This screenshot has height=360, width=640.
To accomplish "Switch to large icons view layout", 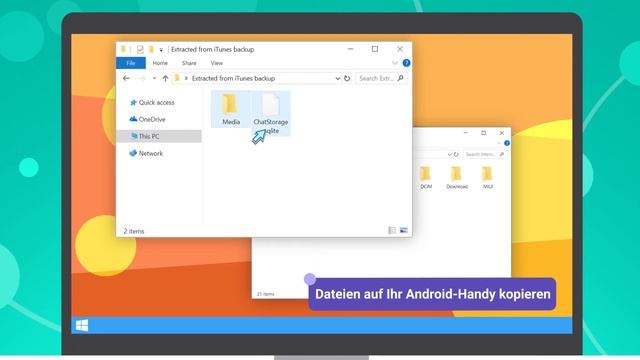I will 404,231.
